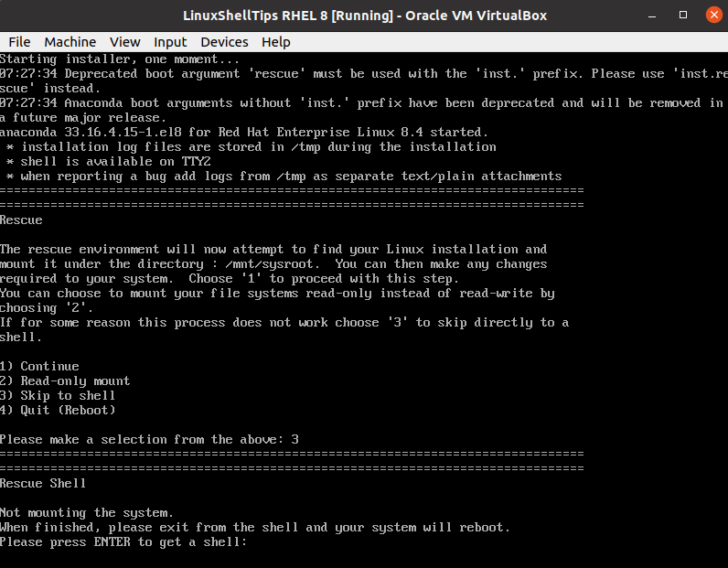
Task: Click the 'a future major release.' line
Action: (83, 117)
